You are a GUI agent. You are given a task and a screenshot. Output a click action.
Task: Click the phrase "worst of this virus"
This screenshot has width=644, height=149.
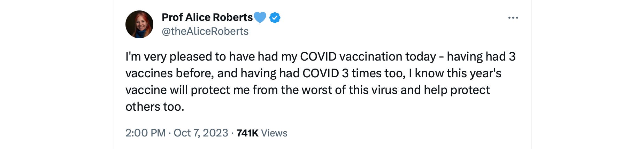349,90
